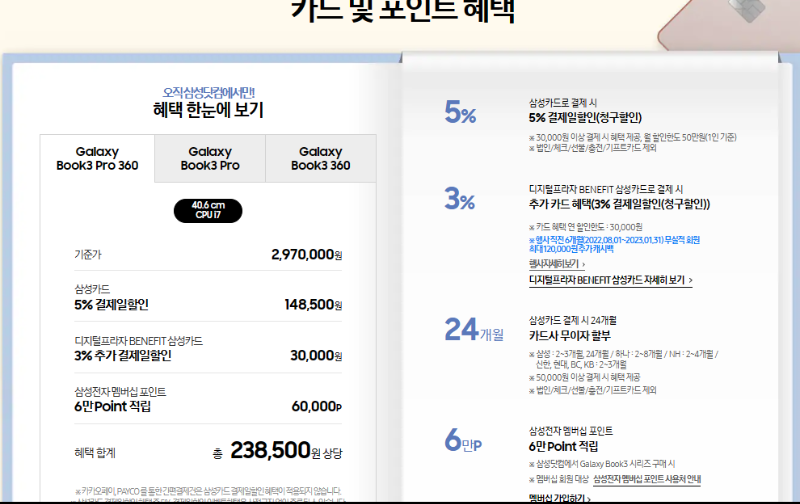Click the 5% 결제일할인(청구할인) title

[x=585, y=118]
